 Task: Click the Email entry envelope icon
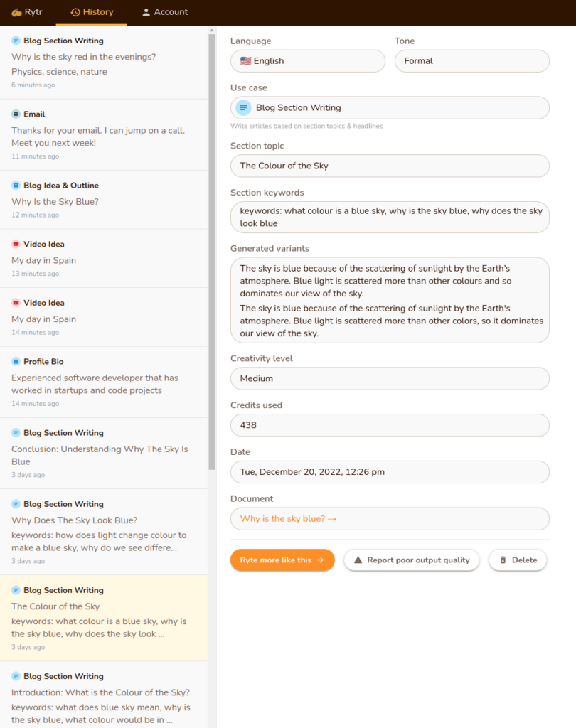click(x=16, y=114)
